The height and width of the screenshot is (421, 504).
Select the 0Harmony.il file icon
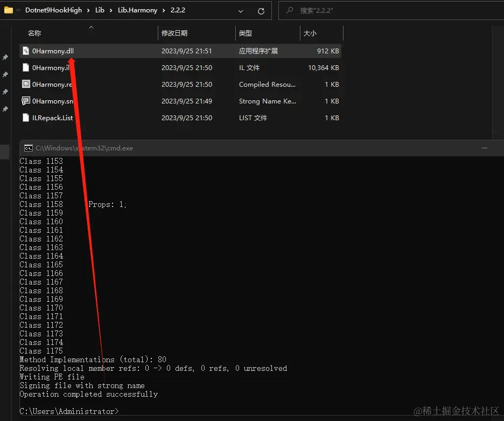tap(26, 67)
